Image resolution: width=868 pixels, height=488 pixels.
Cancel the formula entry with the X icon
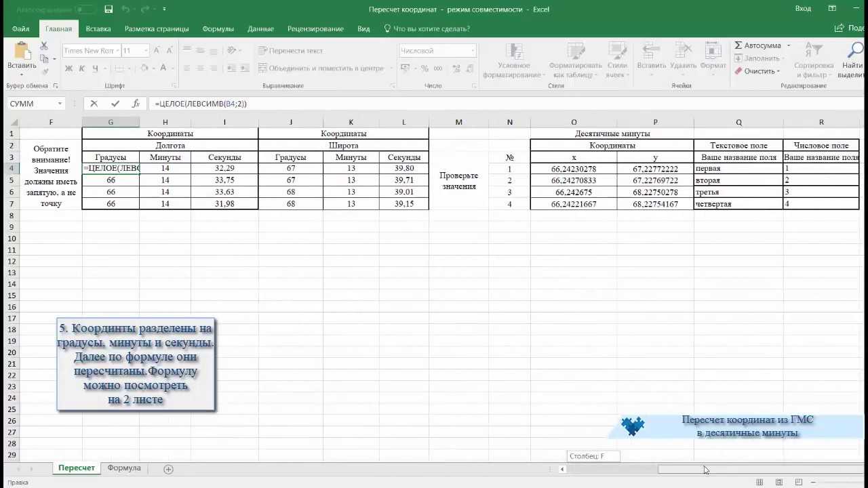point(94,104)
